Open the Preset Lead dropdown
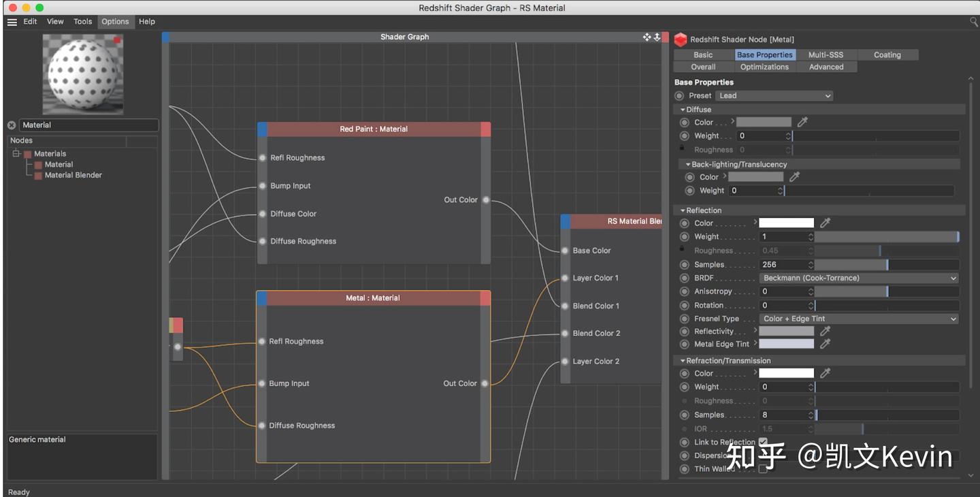 click(775, 96)
